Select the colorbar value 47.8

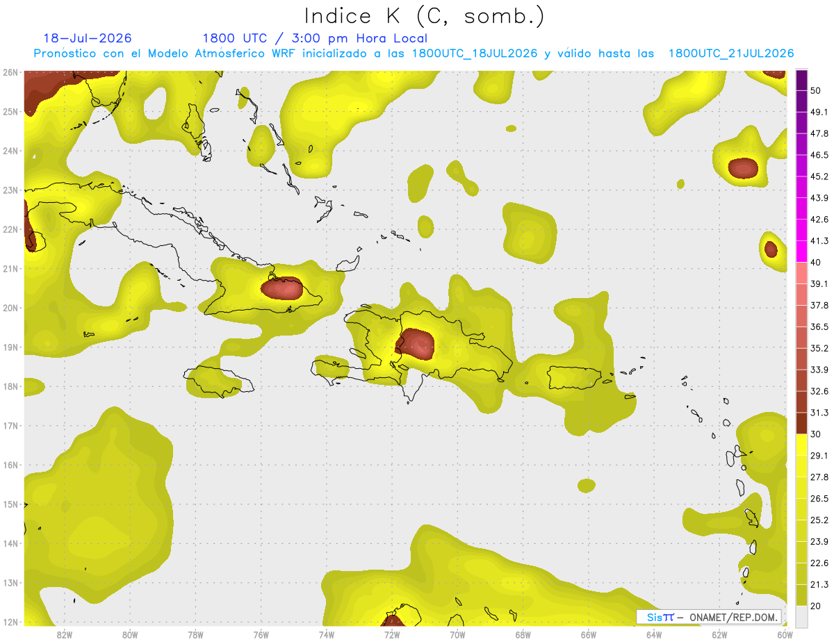pyautogui.click(x=819, y=133)
